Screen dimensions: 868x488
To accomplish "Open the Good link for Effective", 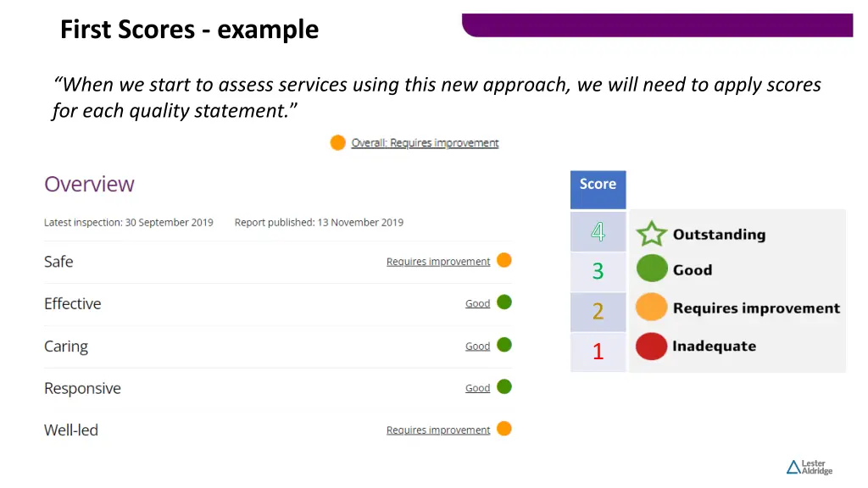I will [478, 304].
